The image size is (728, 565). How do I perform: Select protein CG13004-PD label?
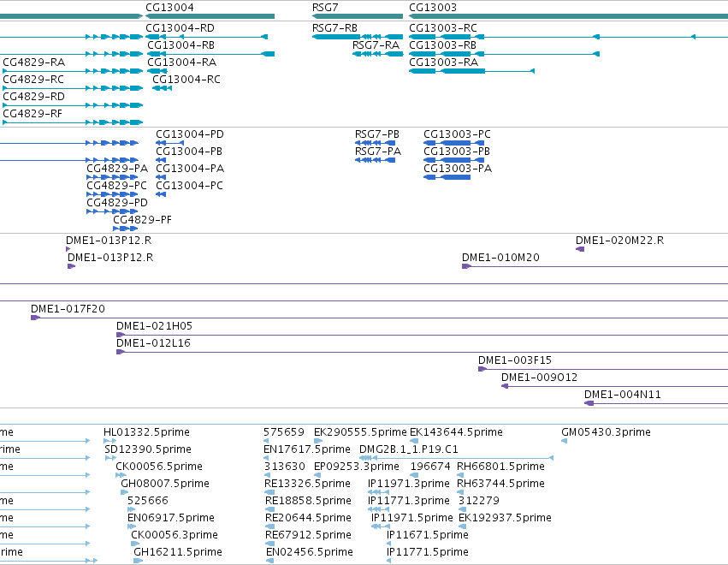click(190, 134)
